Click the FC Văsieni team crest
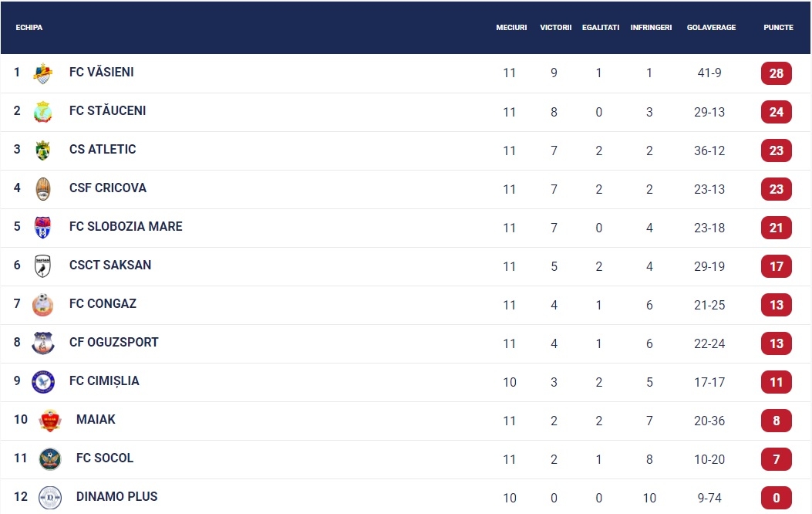The height and width of the screenshot is (514, 812). click(x=43, y=73)
